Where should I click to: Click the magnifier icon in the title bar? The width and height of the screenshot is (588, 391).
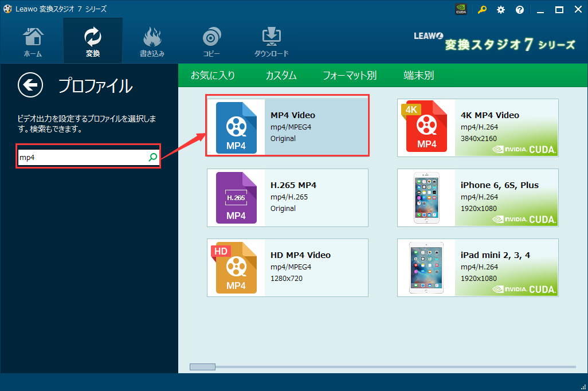[x=481, y=9]
